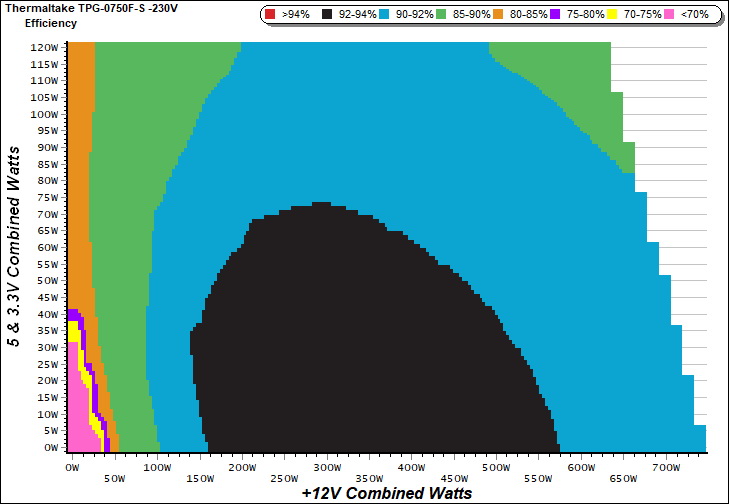Screen dimensions: 729x504
Task: Click the red >94% legend swatch
Action: pyautogui.click(x=272, y=15)
